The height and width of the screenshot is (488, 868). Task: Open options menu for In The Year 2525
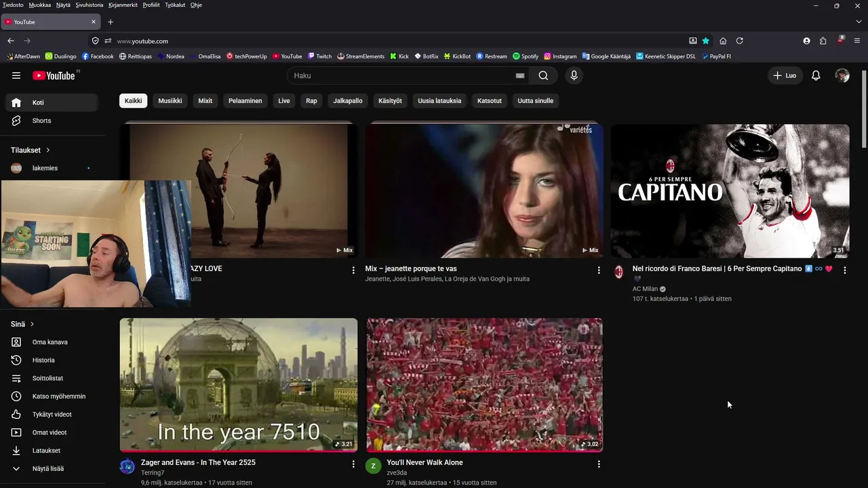353,464
